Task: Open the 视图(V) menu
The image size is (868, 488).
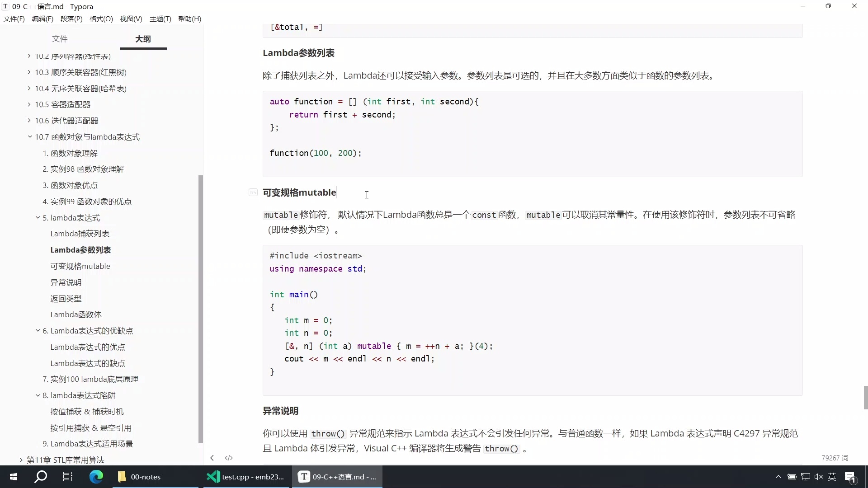Action: coord(131,19)
